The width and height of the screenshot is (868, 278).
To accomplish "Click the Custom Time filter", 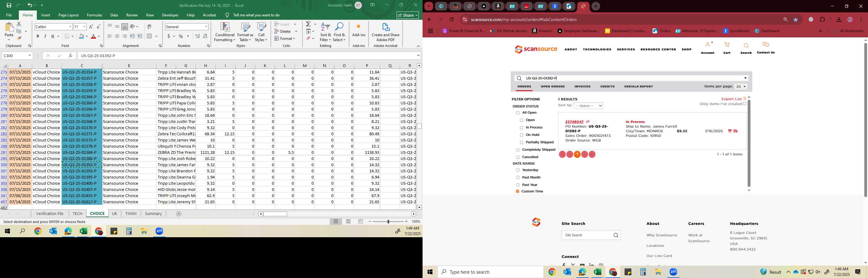I will click(x=532, y=192).
